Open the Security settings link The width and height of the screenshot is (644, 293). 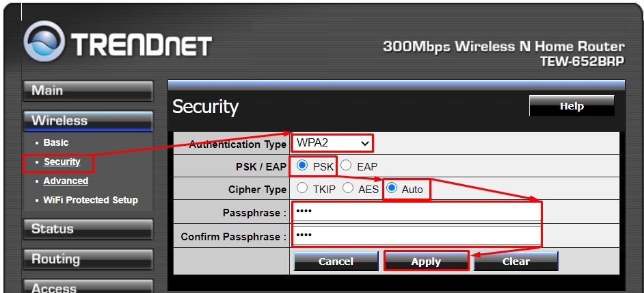[x=62, y=162]
